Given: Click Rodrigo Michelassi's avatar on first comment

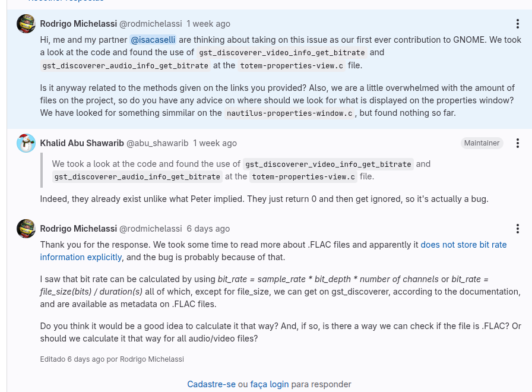Looking at the screenshot, I should coord(26,24).
